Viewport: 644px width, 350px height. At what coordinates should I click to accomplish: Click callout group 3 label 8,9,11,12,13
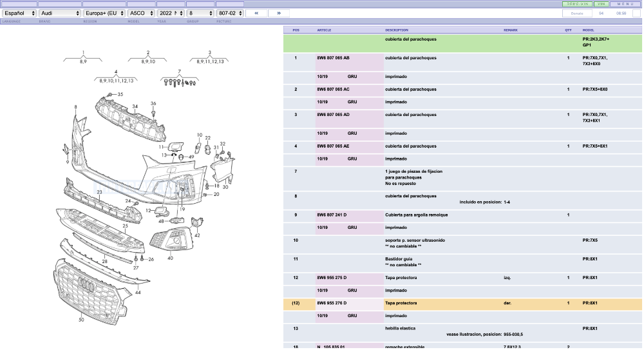[210, 61]
